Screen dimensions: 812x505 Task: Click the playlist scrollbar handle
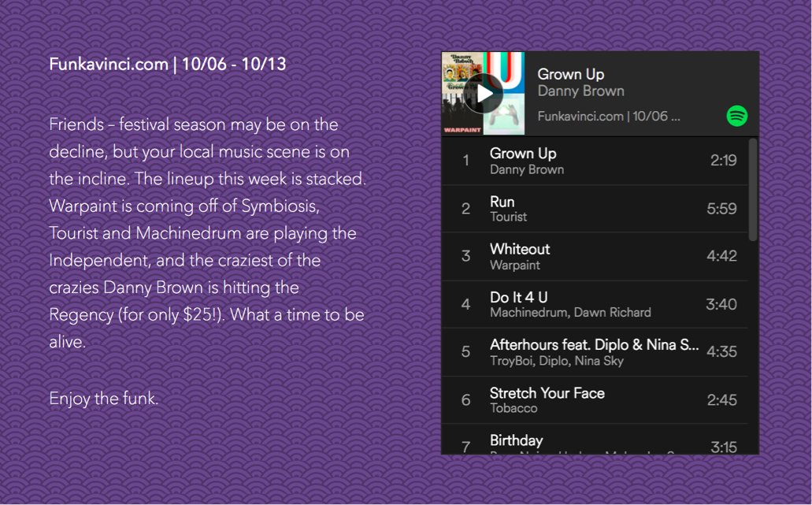753,189
